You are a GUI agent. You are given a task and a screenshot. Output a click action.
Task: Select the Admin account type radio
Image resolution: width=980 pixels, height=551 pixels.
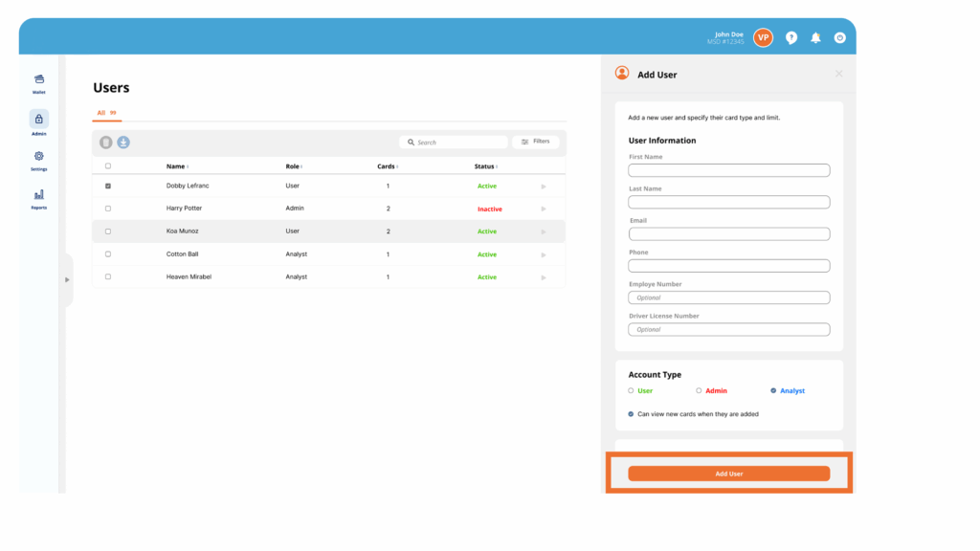(x=699, y=390)
